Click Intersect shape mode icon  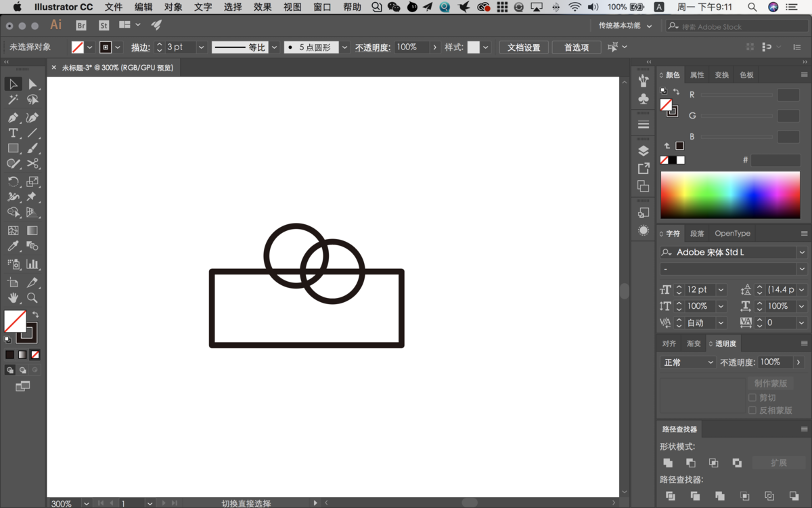(714, 463)
